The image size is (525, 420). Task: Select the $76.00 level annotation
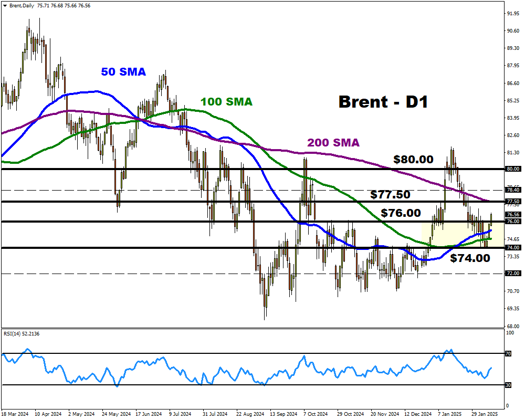401,213
